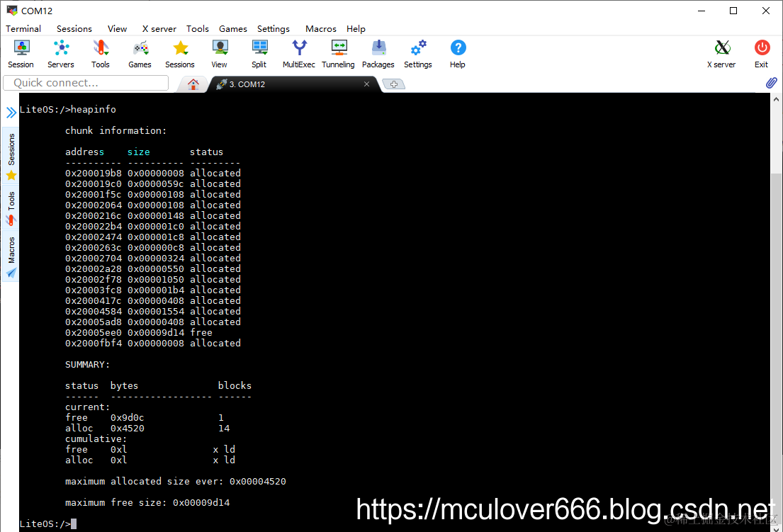Click the alloc bytes value 0x4520

[128, 428]
